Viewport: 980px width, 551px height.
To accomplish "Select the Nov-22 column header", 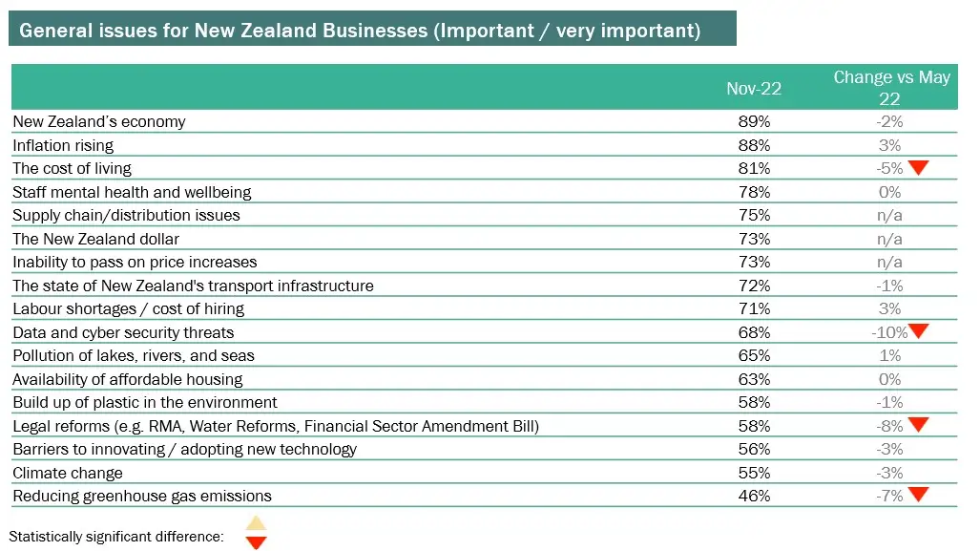I will click(754, 88).
